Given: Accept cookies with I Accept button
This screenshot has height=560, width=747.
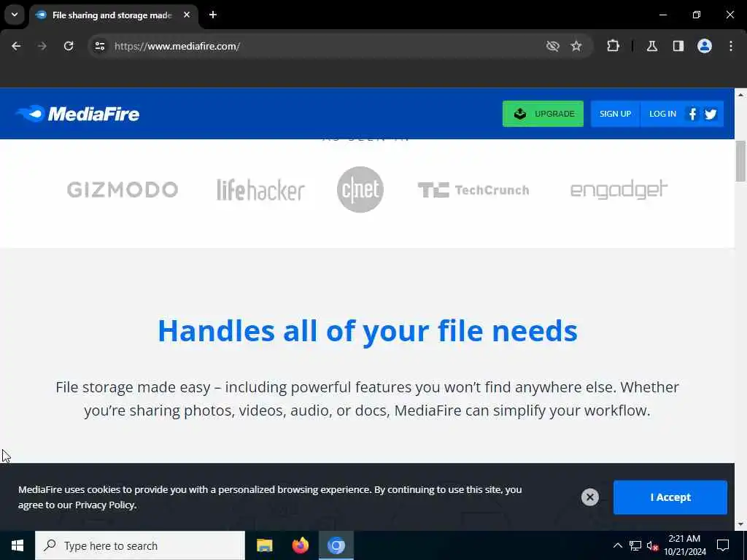Looking at the screenshot, I should pyautogui.click(x=670, y=497).
